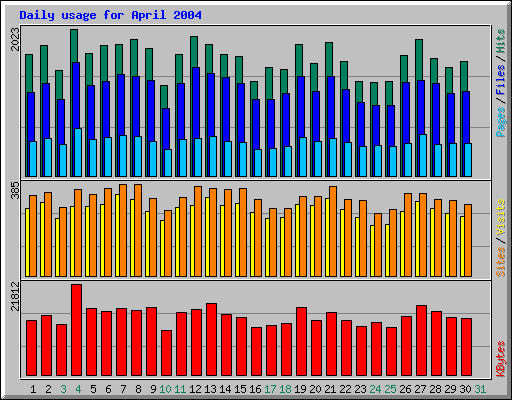Click day 29 label on the x-axis
The width and height of the screenshot is (512, 400).
tap(450, 389)
